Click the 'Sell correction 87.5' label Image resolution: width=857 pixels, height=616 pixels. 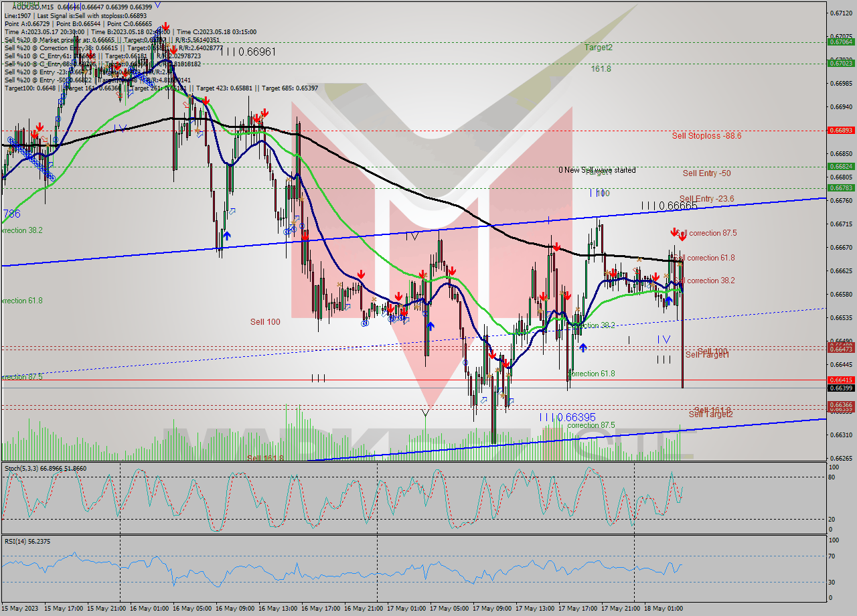pos(706,233)
